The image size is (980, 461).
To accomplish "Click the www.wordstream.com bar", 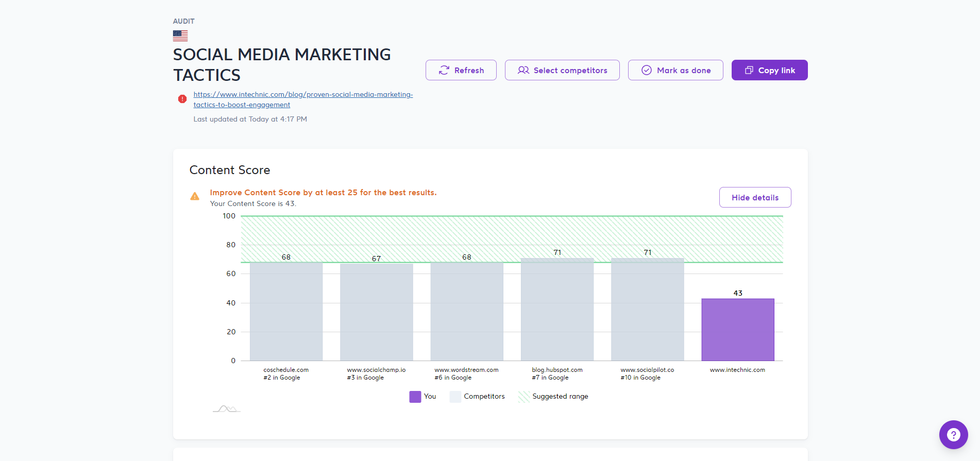I will click(x=467, y=312).
